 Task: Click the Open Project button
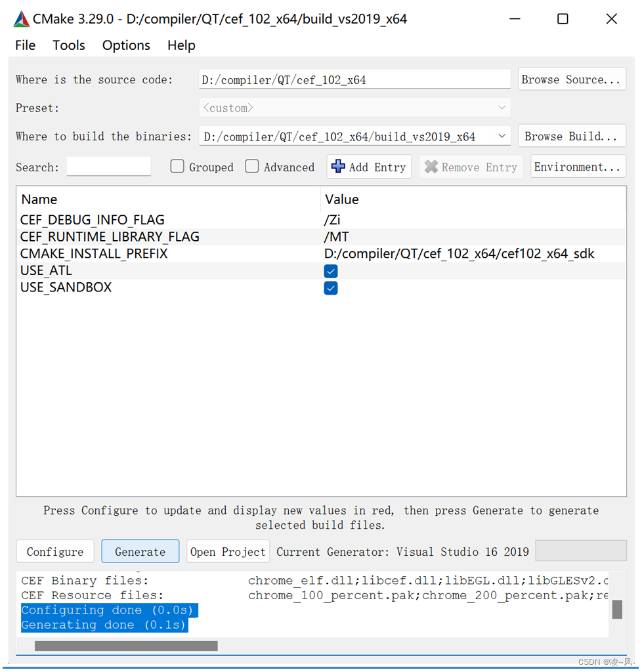[x=228, y=551]
